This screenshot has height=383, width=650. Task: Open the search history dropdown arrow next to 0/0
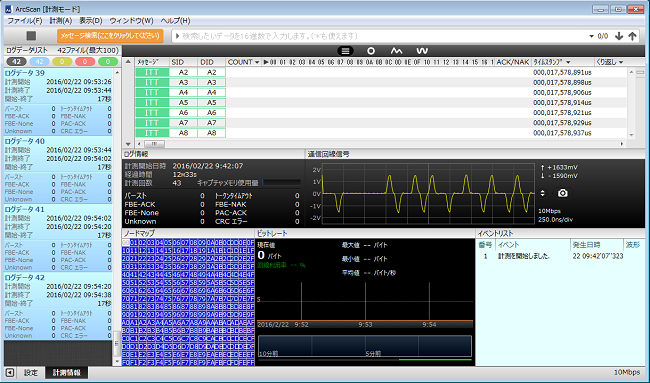(x=592, y=36)
